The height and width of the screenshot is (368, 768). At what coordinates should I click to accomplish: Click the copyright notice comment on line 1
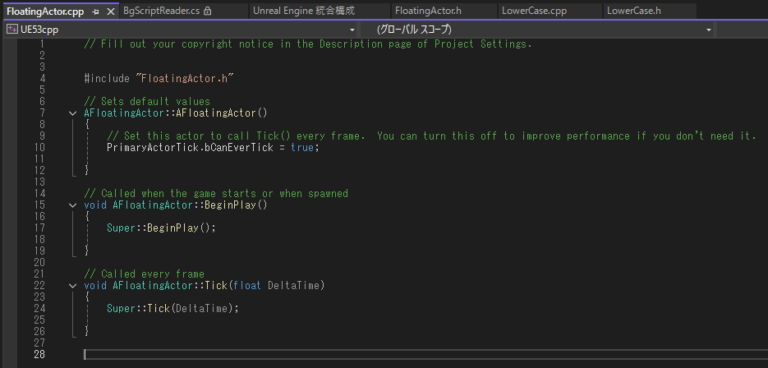tap(308, 44)
